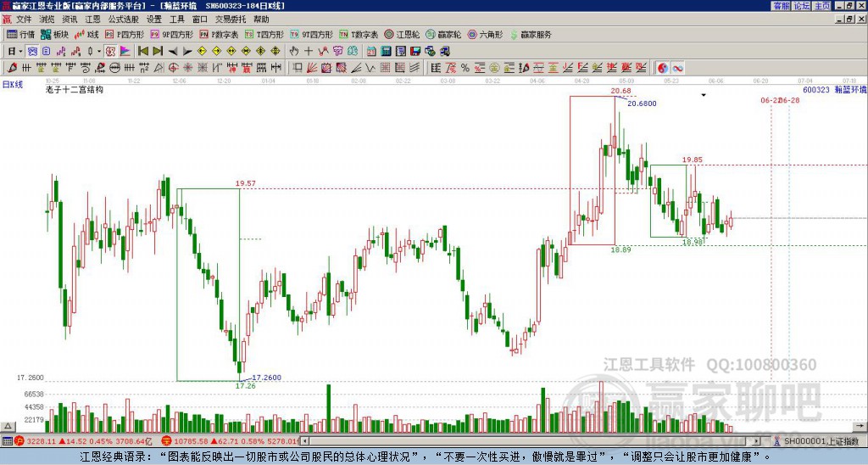Viewport: 868px width, 465px height.
Task: Toggle the highlighted blue grid view icon
Action: coord(32,51)
